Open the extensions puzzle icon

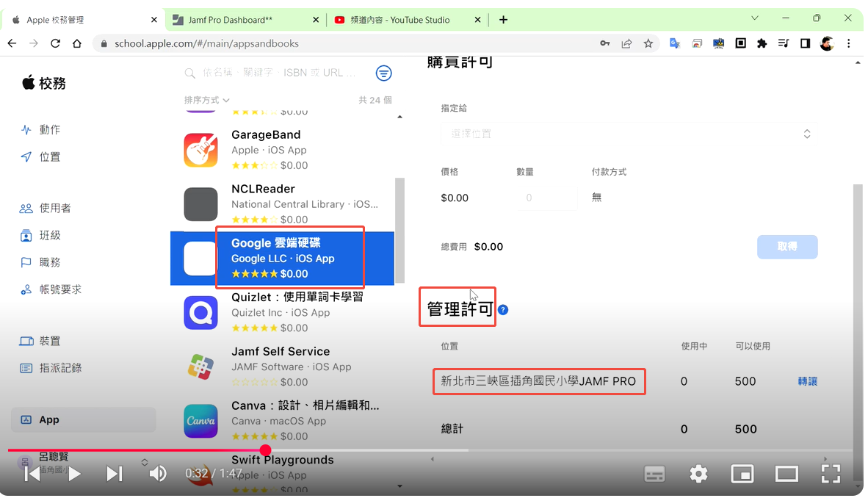point(762,43)
